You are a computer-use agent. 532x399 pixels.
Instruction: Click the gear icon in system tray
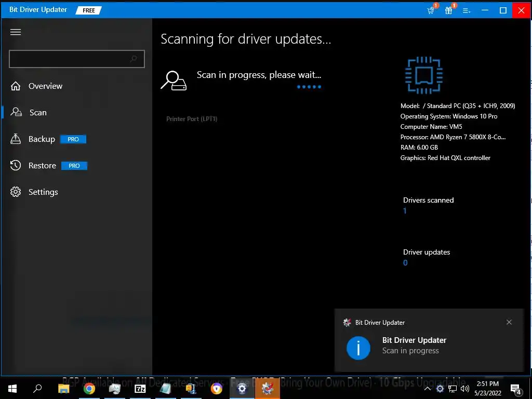(x=440, y=389)
